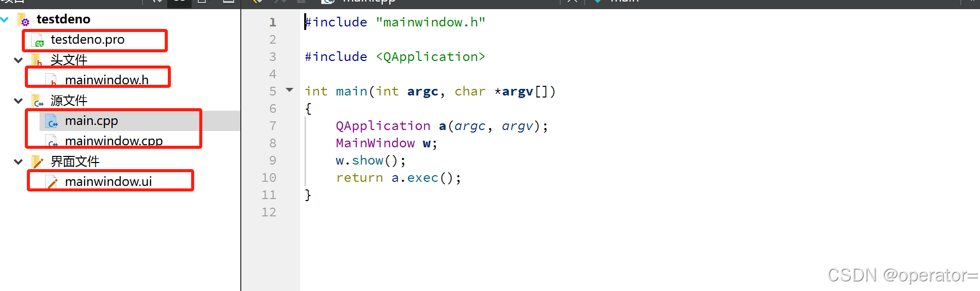Click the main function name in code
This screenshot has height=291, width=980.
point(351,91)
